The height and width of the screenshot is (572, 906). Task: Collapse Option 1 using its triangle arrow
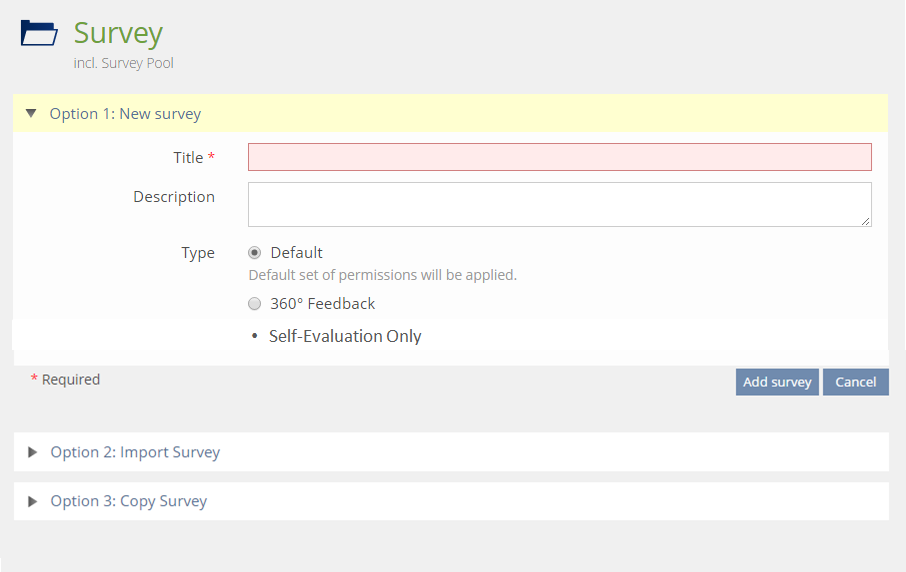(31, 114)
